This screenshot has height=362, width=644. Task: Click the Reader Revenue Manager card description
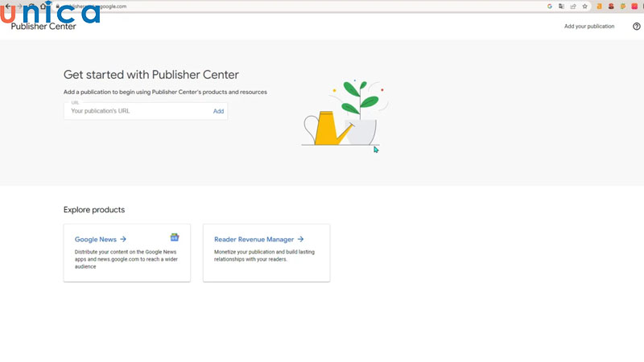[x=264, y=255]
